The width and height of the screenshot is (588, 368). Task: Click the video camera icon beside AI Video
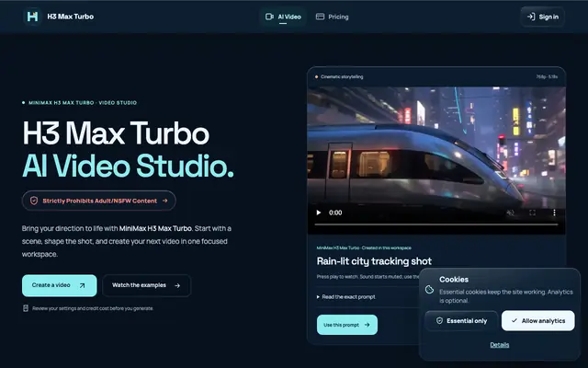pyautogui.click(x=269, y=17)
